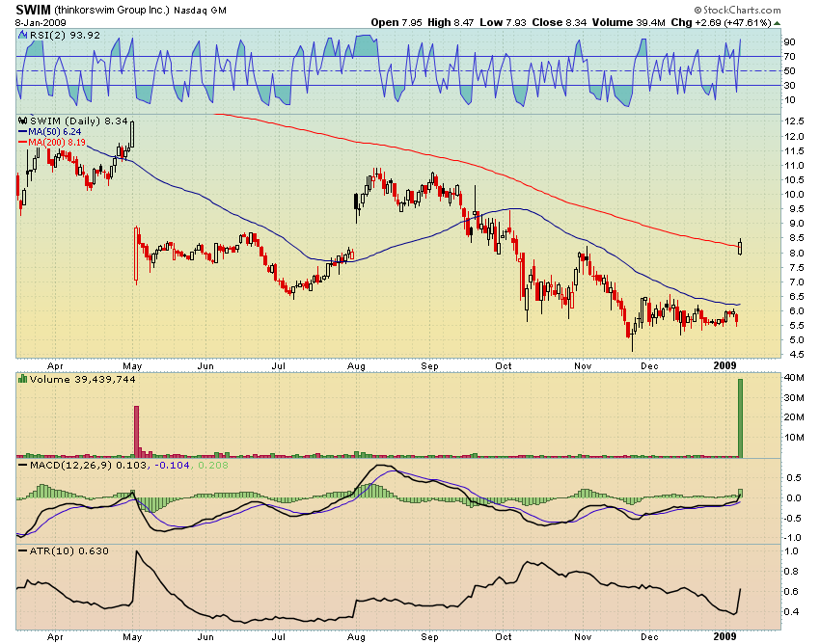
Task: Click the Chg +2.69 (+47.61%) value
Action: pyautogui.click(x=722, y=22)
